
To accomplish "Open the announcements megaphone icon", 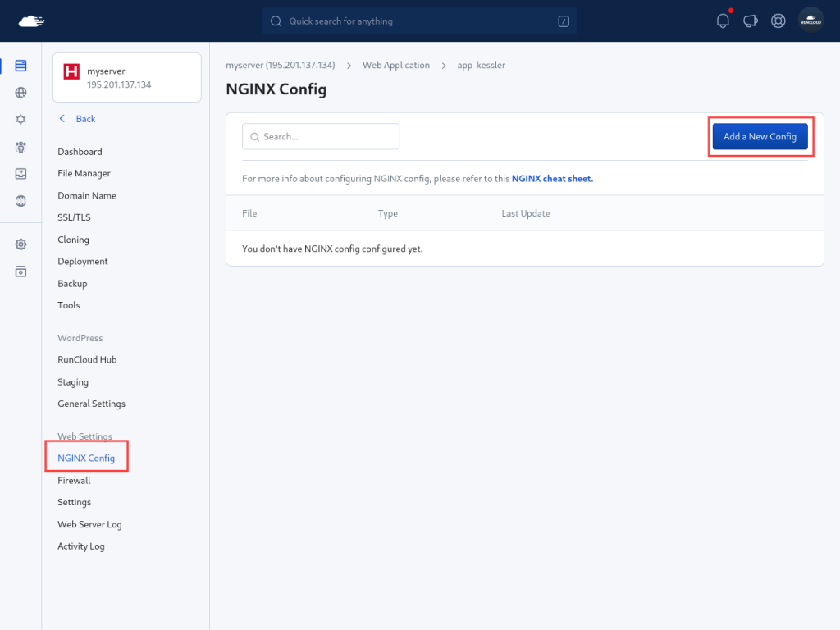I will pyautogui.click(x=750, y=21).
